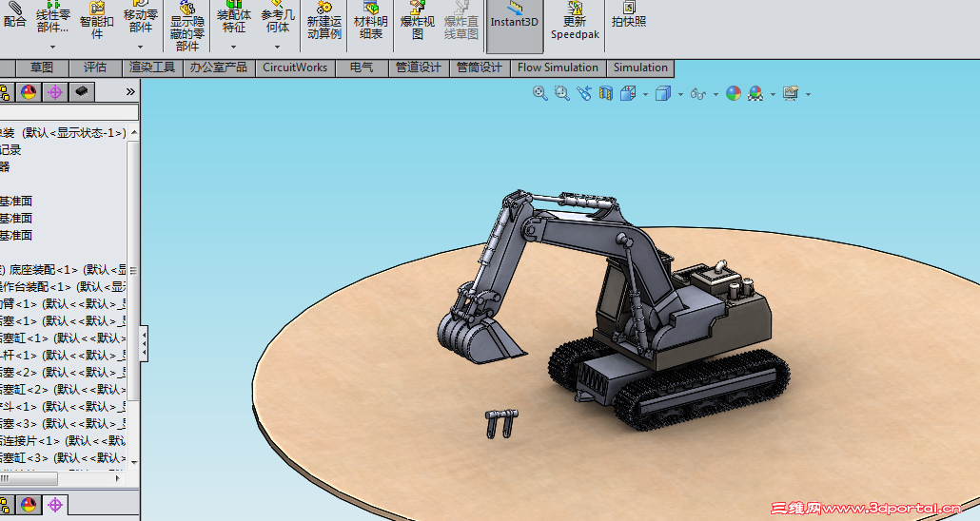Click the Zoom to Area icon

click(x=561, y=93)
